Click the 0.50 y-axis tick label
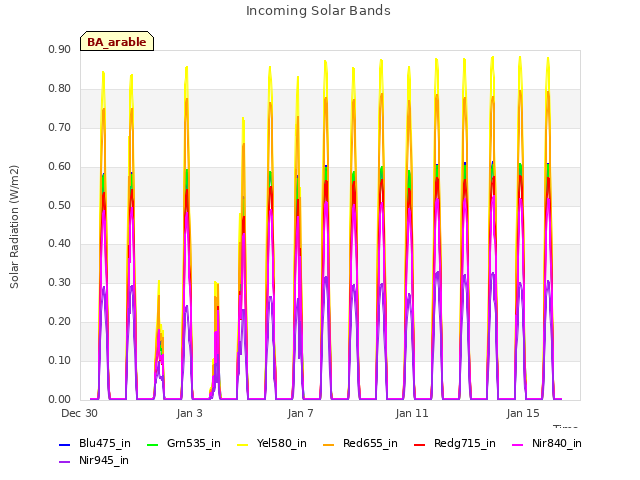Image resolution: width=640 pixels, height=480 pixels. point(59,205)
